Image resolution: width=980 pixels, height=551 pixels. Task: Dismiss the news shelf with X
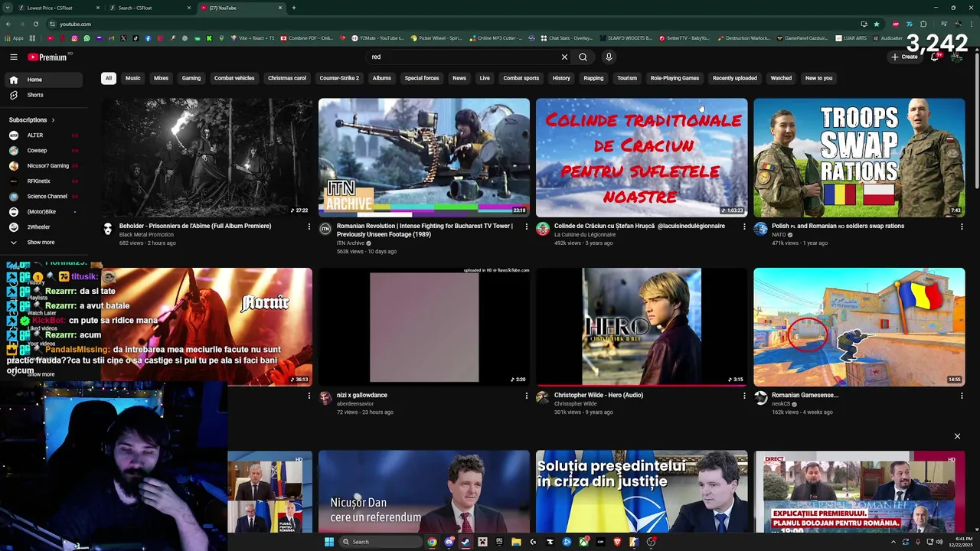957,436
